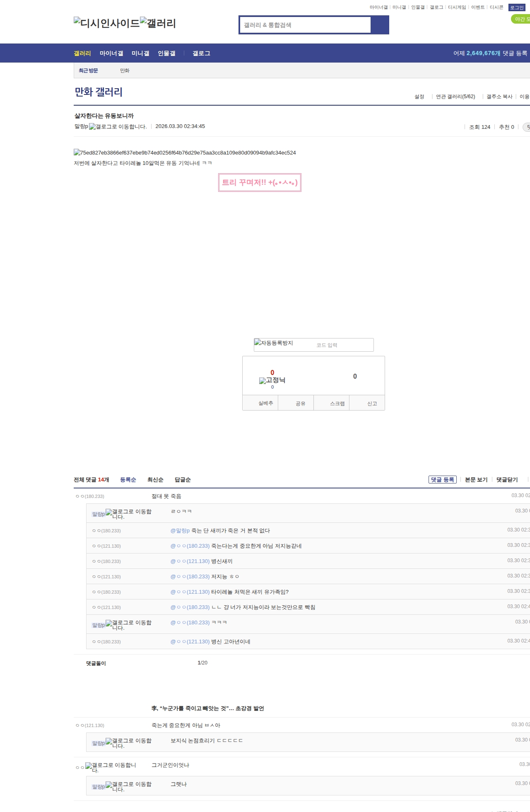Select 마이너갤 in the blue navigation bar
This screenshot has height=812, width=530.
pyautogui.click(x=111, y=53)
